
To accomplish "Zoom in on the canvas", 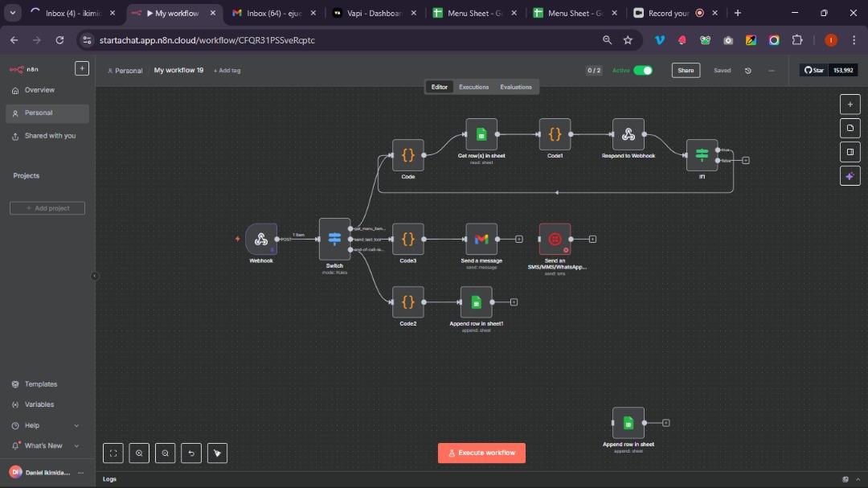I will (139, 453).
